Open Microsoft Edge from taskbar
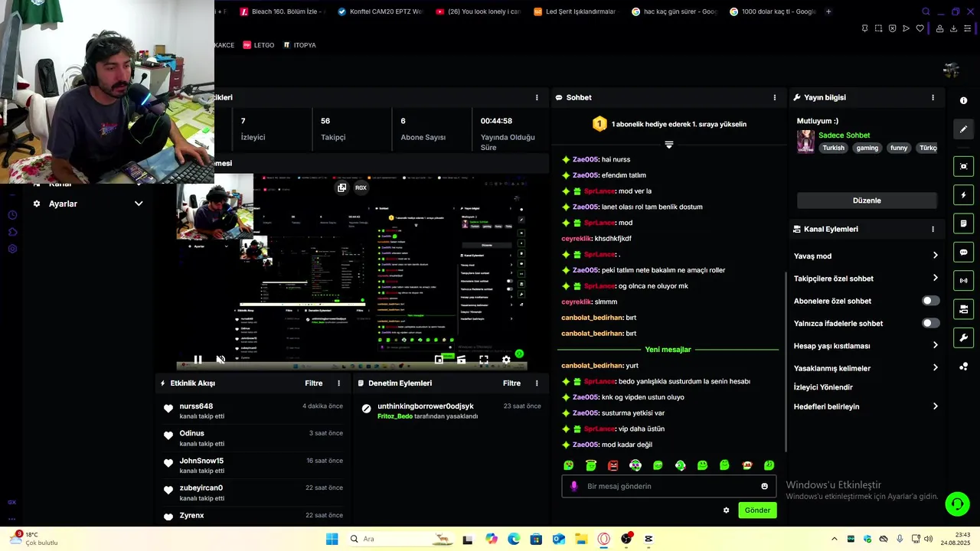 pos(513,539)
